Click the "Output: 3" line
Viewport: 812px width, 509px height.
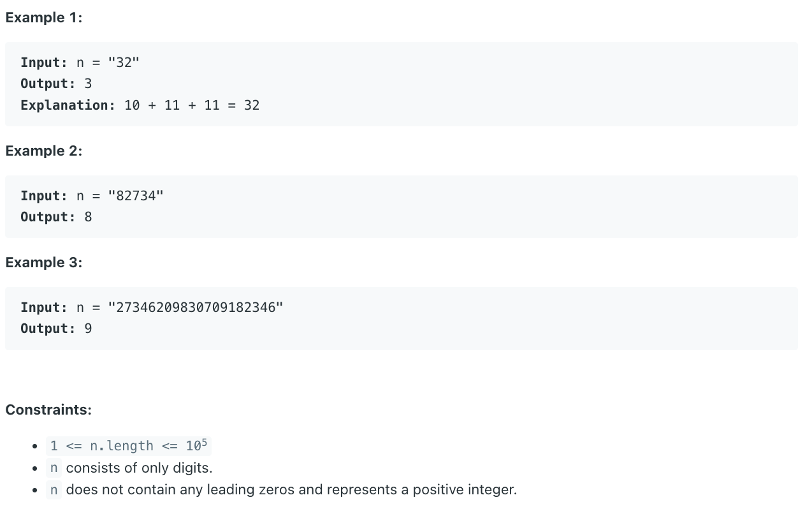[x=56, y=84]
